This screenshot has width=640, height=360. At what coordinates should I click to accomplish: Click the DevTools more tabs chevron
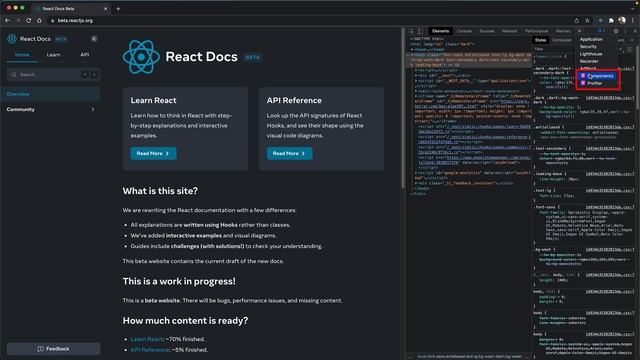[579, 31]
